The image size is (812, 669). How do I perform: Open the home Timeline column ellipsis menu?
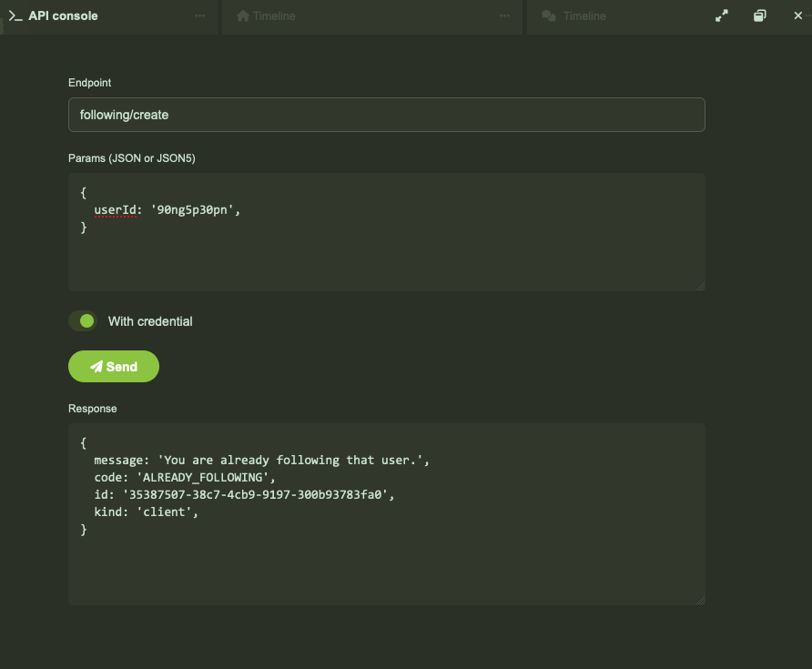pyautogui.click(x=505, y=15)
